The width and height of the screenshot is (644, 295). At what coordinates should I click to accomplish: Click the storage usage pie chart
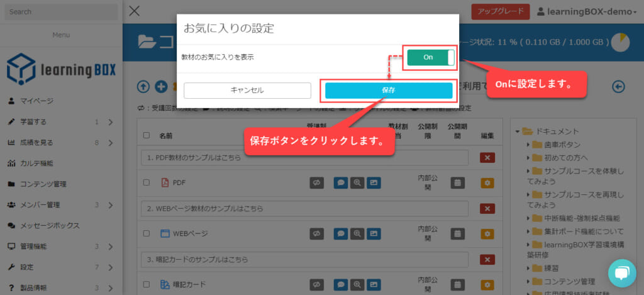(620, 42)
